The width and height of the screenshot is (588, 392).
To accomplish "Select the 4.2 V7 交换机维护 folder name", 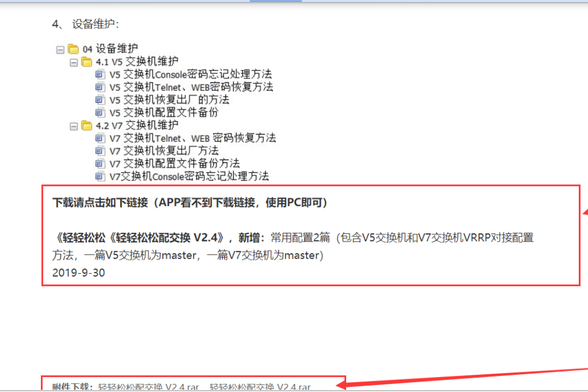I will 137,125.
